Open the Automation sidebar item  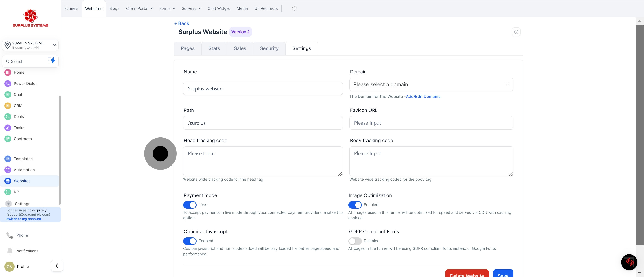[x=24, y=170]
